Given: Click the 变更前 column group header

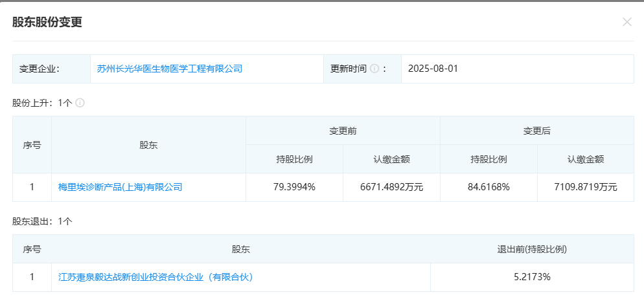Looking at the screenshot, I should coord(343,131).
